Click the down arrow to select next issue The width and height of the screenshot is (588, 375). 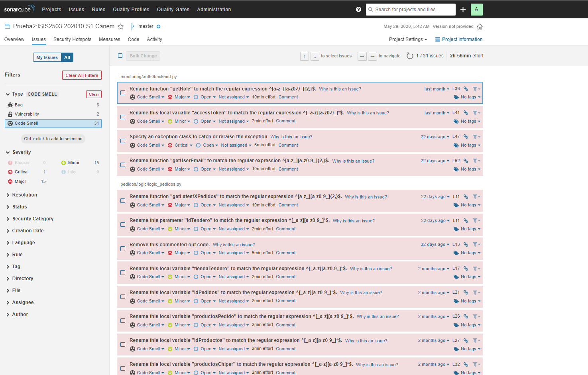coord(315,56)
